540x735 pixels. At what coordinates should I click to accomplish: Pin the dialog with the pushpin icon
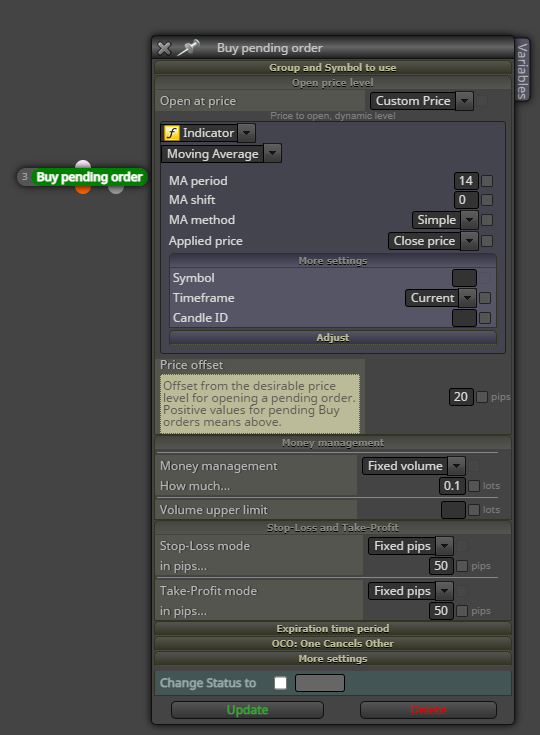[188, 47]
